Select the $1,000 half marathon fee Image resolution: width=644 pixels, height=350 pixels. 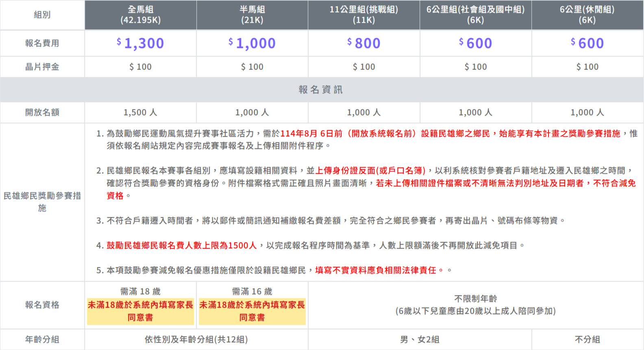[x=252, y=43]
